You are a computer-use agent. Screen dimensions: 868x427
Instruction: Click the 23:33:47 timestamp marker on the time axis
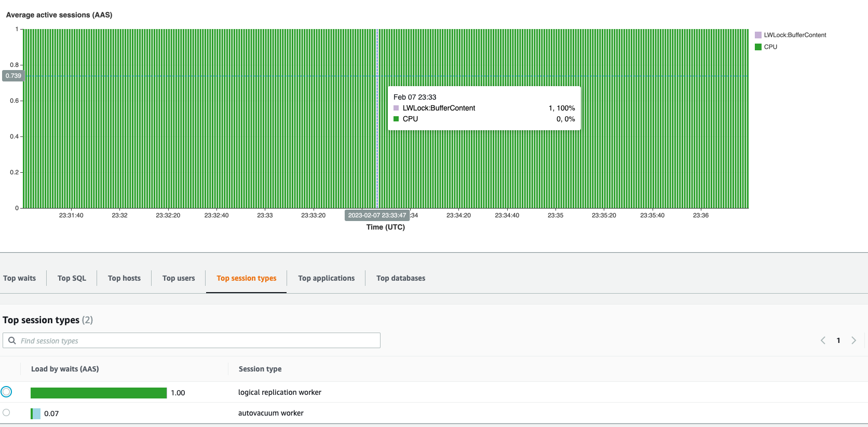point(377,215)
